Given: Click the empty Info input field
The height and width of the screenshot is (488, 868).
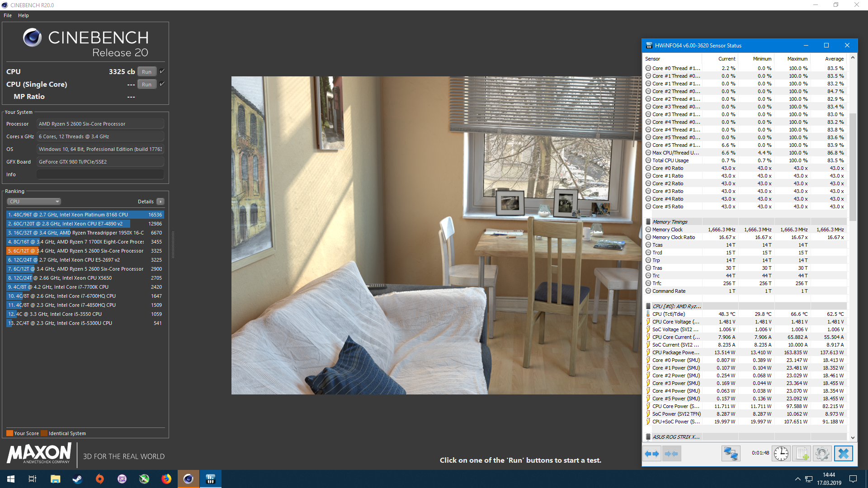Looking at the screenshot, I should (x=100, y=174).
